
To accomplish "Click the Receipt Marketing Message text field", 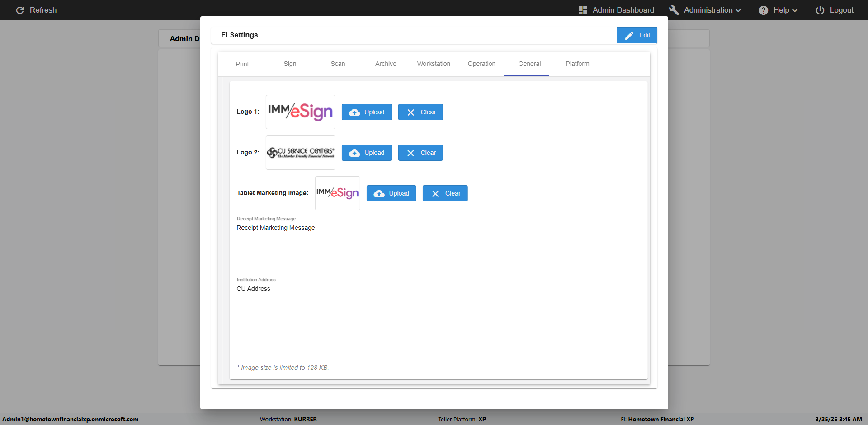I will coord(314,246).
